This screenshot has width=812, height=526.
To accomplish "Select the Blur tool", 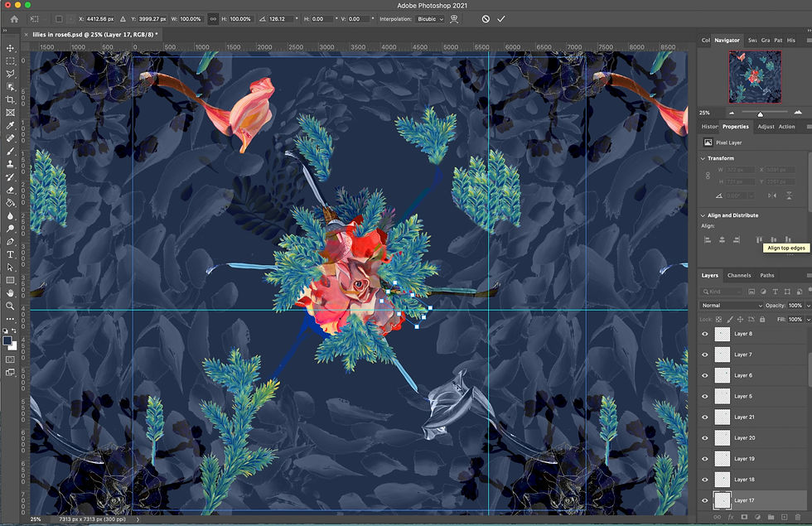I will 10,216.
